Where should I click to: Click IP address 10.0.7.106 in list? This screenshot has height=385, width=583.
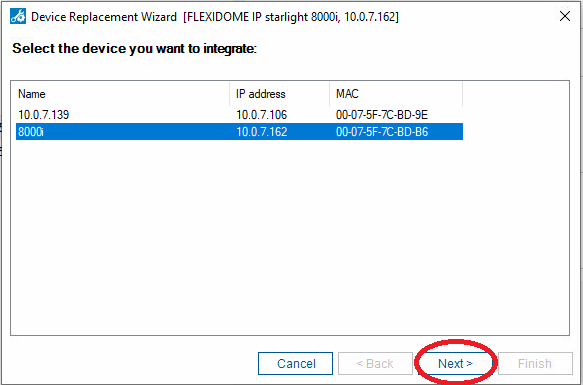pos(262,115)
